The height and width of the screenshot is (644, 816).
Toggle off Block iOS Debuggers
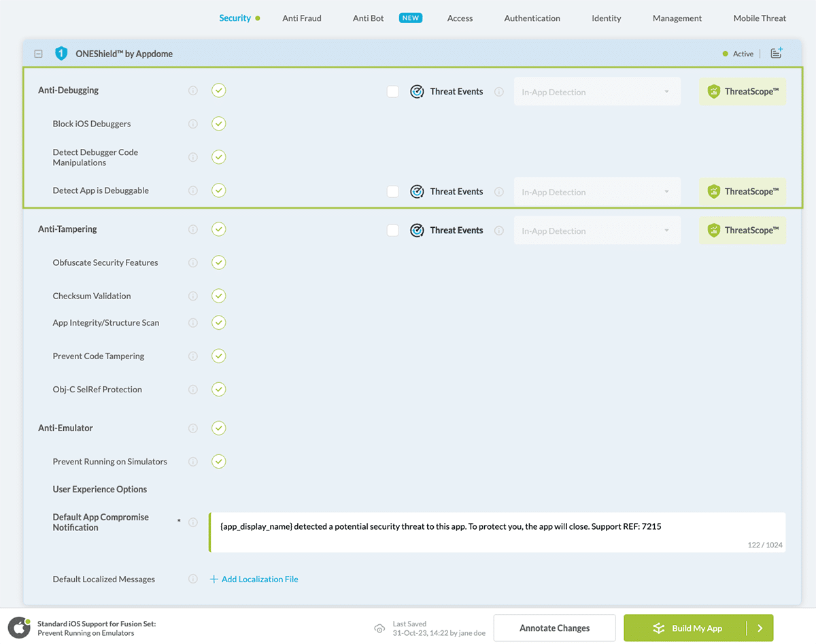pos(218,124)
